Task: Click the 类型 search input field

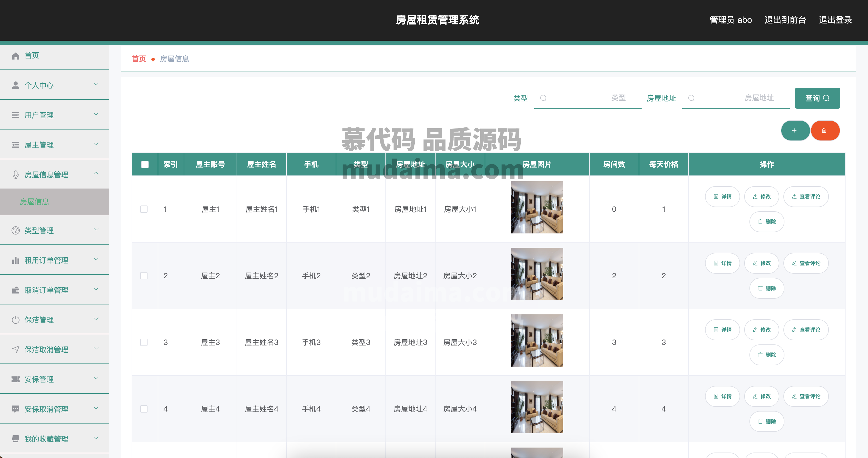Action: click(588, 98)
